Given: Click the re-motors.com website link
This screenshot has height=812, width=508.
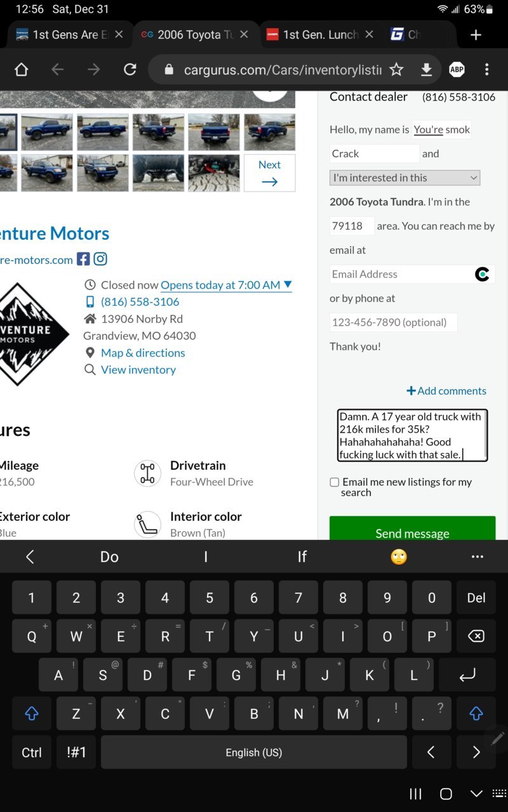Looking at the screenshot, I should [36, 259].
